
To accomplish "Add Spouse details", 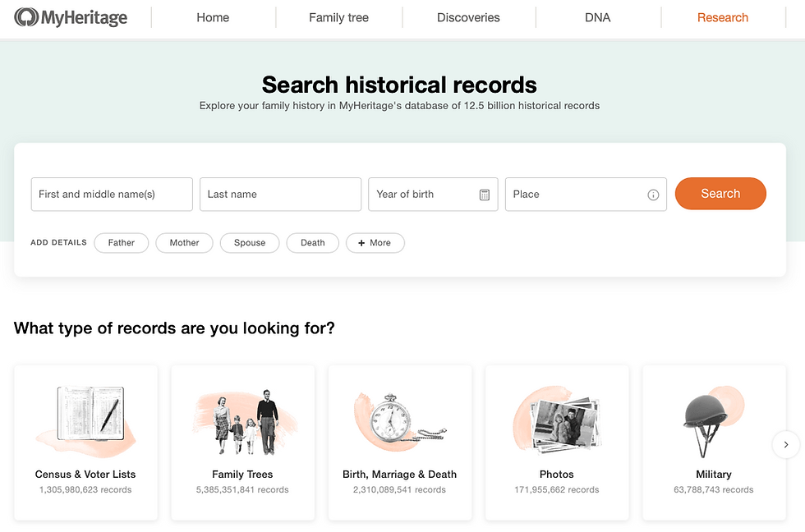I will click(x=250, y=243).
